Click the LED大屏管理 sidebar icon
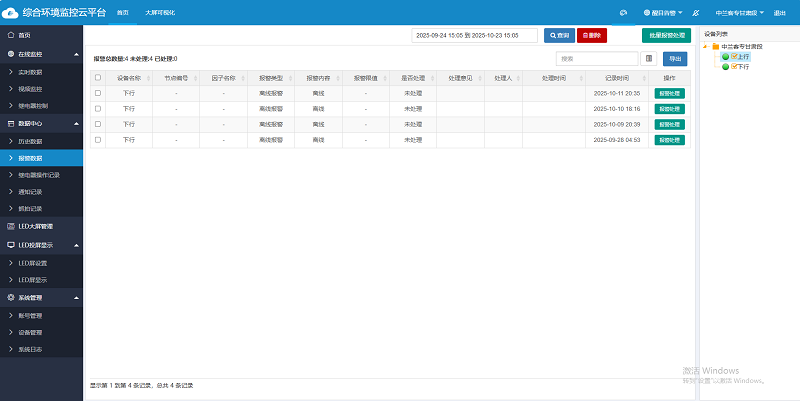Image resolution: width=800 pixels, height=401 pixels. (11, 226)
